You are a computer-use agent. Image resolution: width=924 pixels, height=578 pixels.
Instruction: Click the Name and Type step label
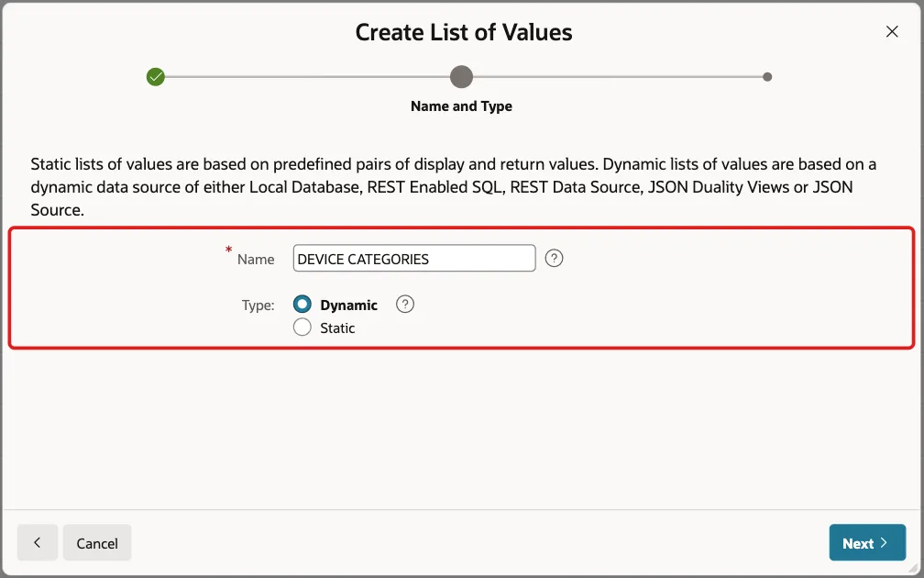[461, 106]
